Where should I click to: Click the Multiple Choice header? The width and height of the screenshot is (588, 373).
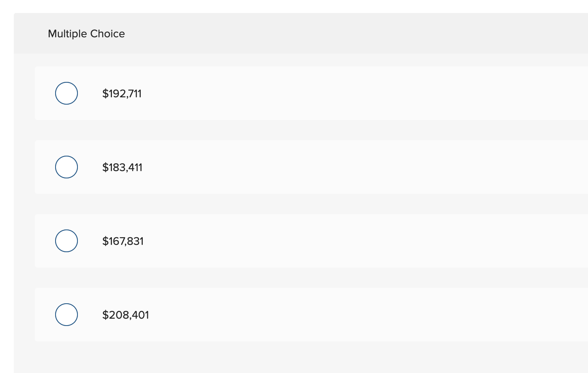click(86, 34)
